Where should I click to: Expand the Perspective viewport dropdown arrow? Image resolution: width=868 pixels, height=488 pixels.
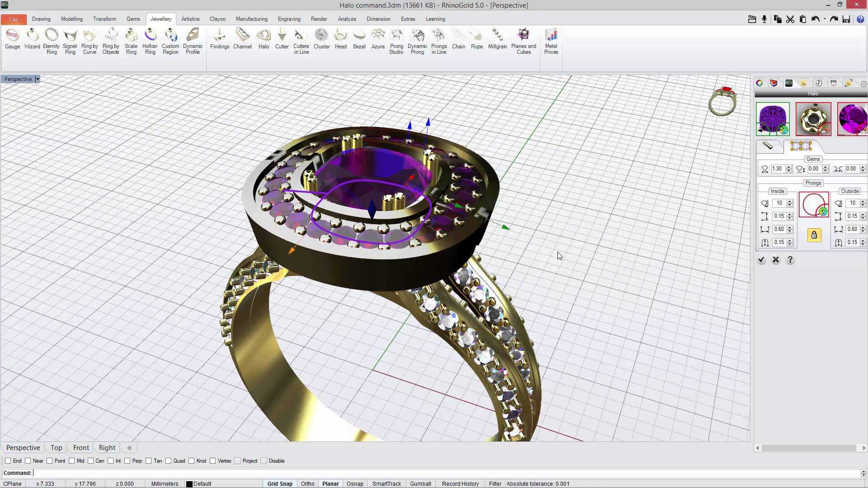click(38, 79)
